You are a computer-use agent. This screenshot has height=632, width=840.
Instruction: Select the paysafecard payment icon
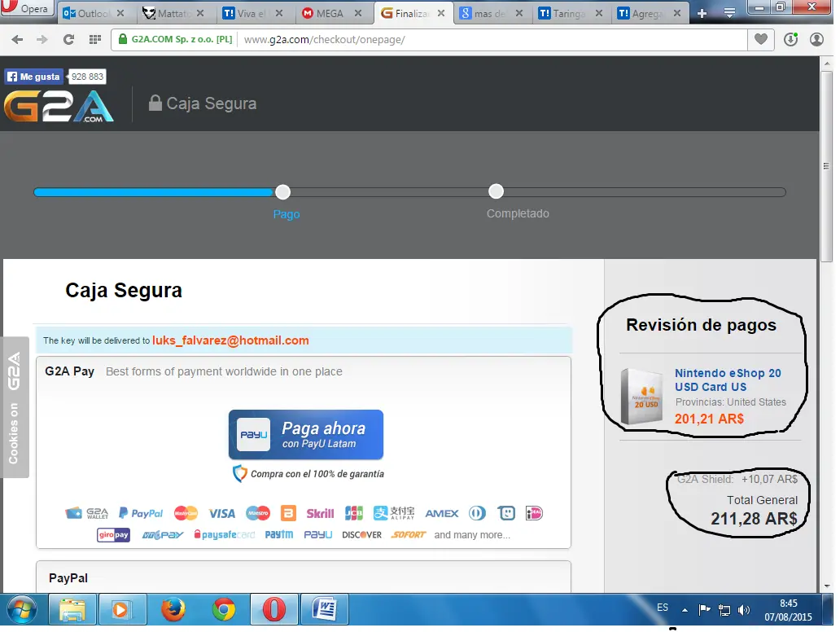pyautogui.click(x=225, y=535)
